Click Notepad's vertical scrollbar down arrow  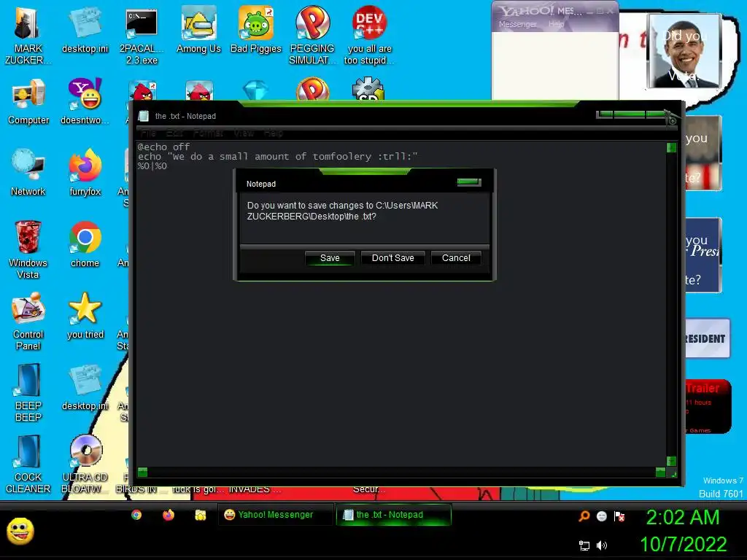click(671, 461)
